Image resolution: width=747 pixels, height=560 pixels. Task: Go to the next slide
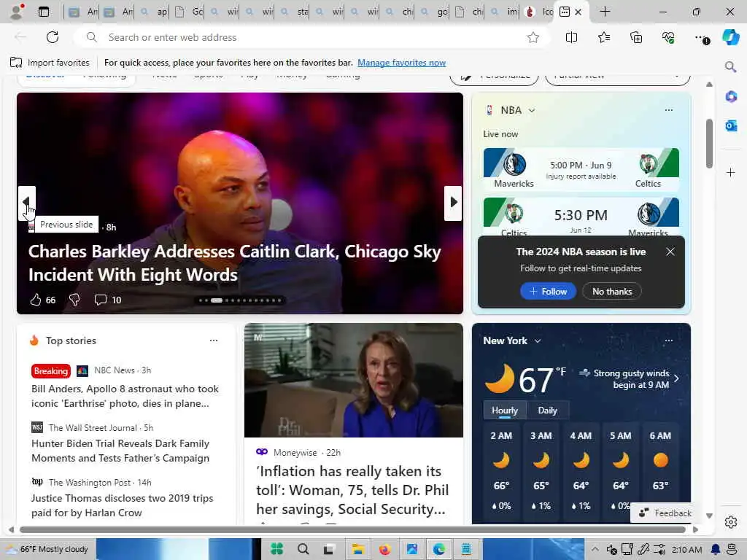point(453,203)
